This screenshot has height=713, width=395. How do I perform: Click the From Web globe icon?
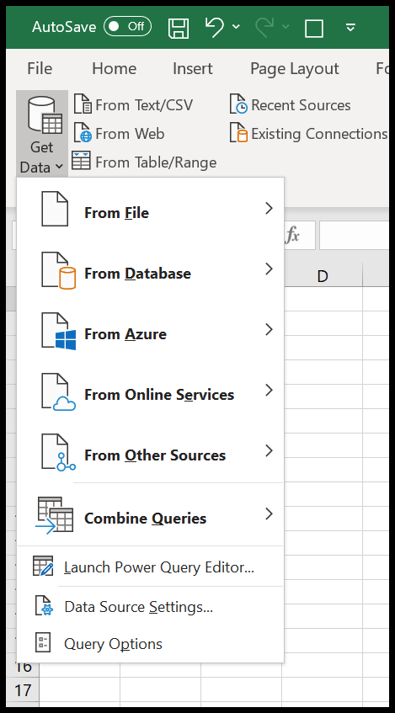tap(82, 133)
